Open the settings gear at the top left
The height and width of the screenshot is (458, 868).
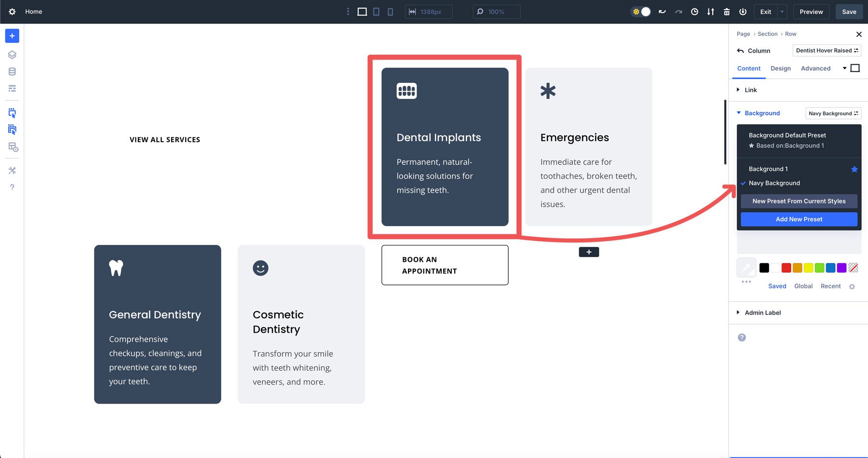(x=12, y=12)
